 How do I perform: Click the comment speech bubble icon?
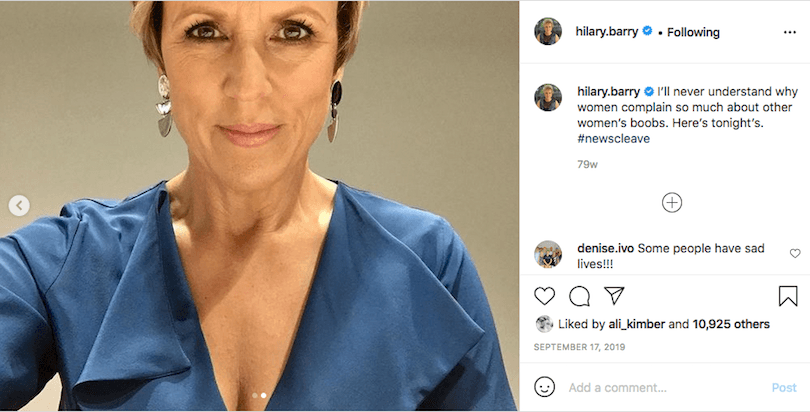click(580, 296)
